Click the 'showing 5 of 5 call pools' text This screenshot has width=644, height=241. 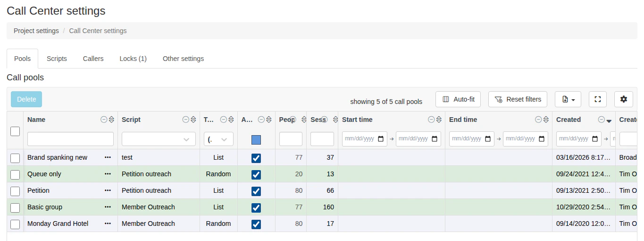point(386,102)
